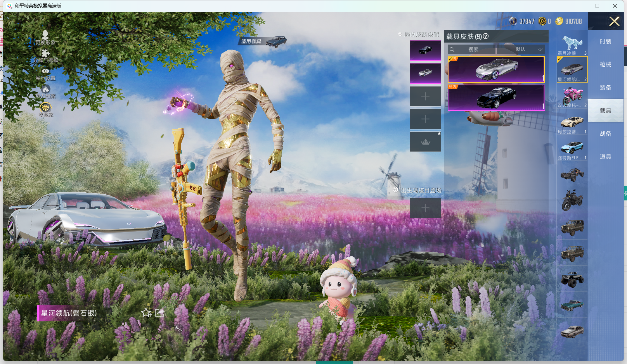Screen dimensions: 627x364
Task: Click the 分解与拆解 puzzle icon
Action: (x=45, y=54)
